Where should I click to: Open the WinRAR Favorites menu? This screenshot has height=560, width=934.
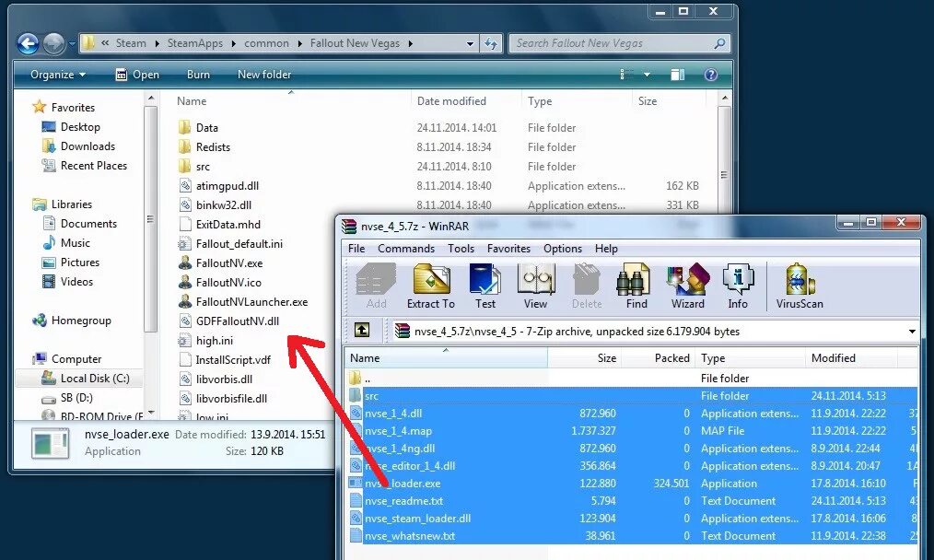(x=508, y=249)
